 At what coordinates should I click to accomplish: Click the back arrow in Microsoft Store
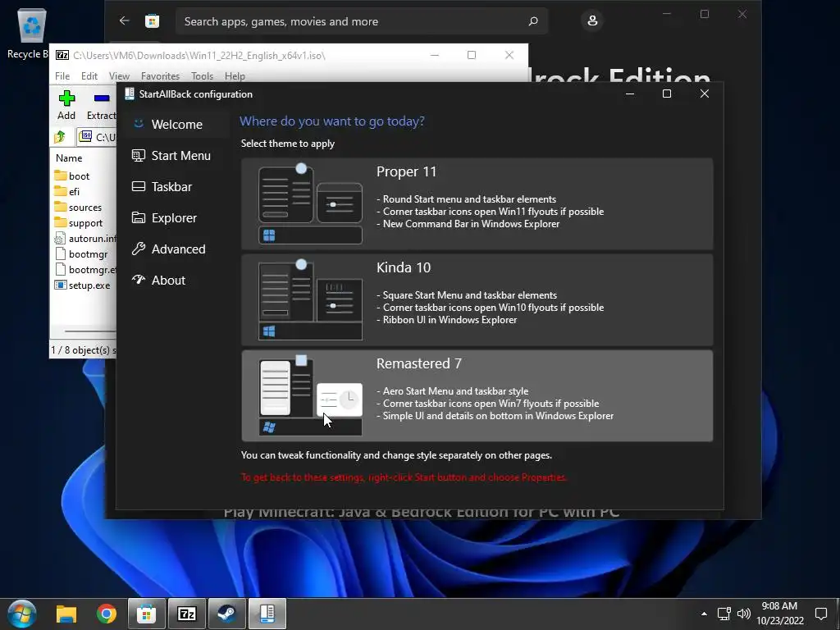[125, 21]
